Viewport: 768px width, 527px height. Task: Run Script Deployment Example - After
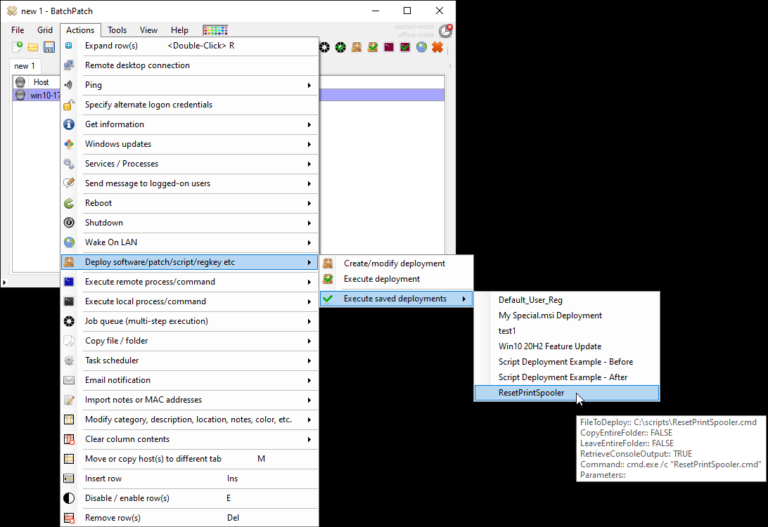coord(567,377)
